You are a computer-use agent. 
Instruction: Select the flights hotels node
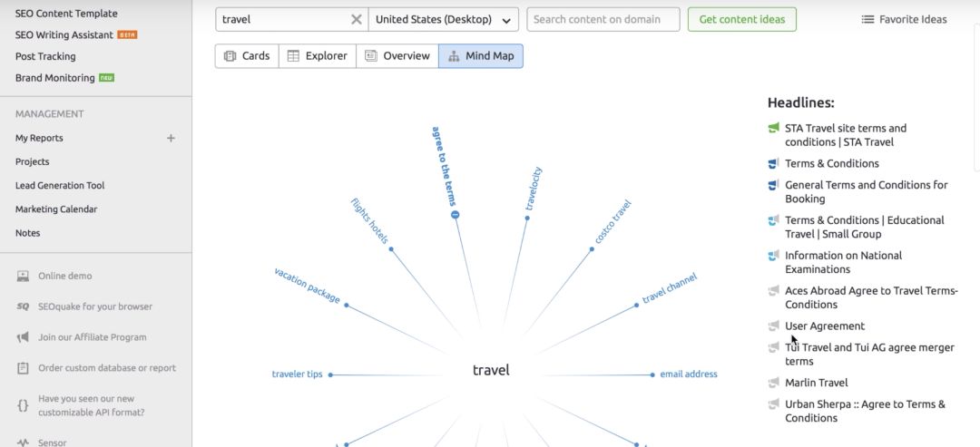click(x=369, y=221)
